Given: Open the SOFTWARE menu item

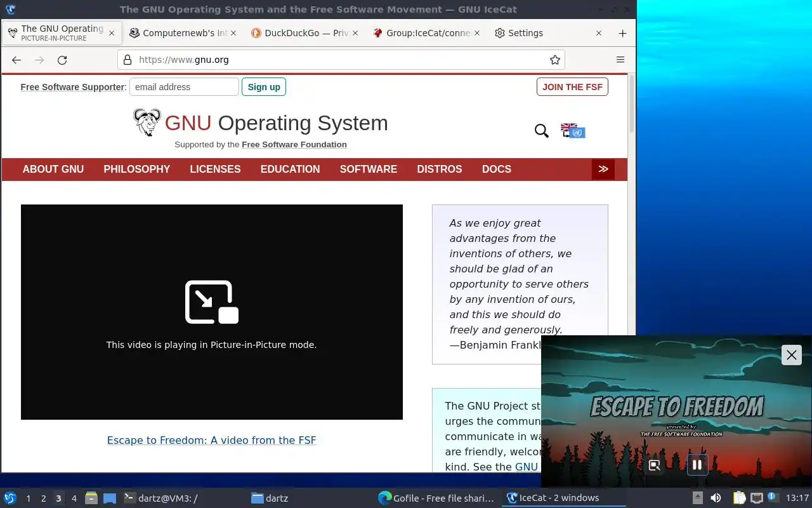Looking at the screenshot, I should pyautogui.click(x=369, y=169).
